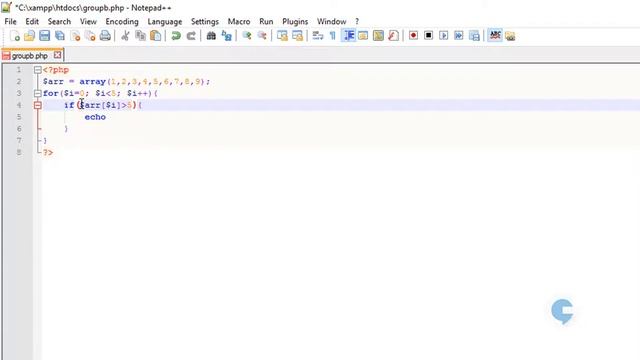Open the Replace dialog icon
This screenshot has height=360, width=640.
click(227, 36)
